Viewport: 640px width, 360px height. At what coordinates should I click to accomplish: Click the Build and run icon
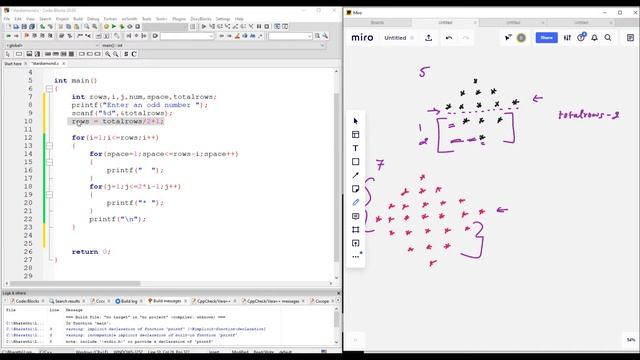(x=122, y=27)
